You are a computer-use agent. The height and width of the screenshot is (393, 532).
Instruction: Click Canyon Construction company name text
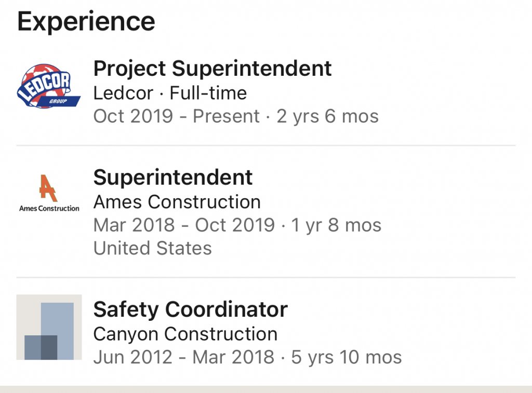(185, 334)
